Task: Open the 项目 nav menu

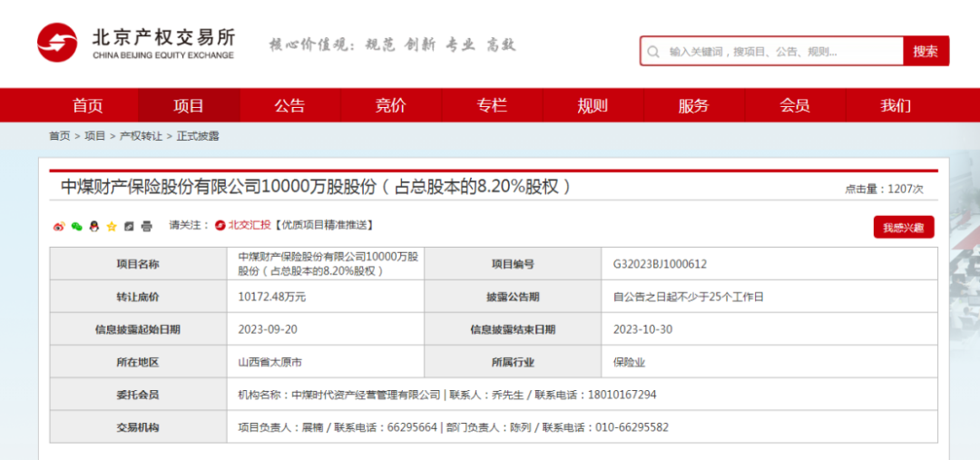Action: 189,105
